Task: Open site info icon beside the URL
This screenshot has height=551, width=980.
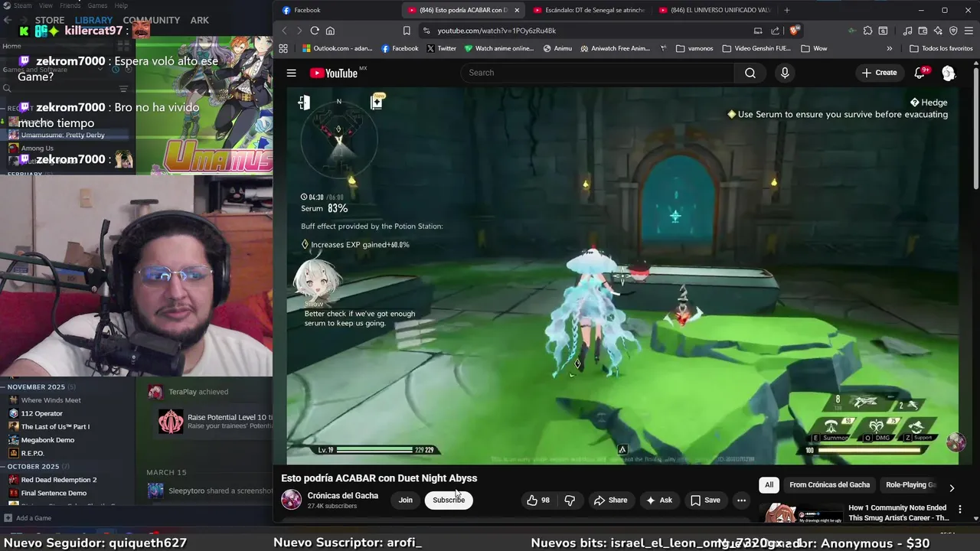Action: click(x=427, y=31)
